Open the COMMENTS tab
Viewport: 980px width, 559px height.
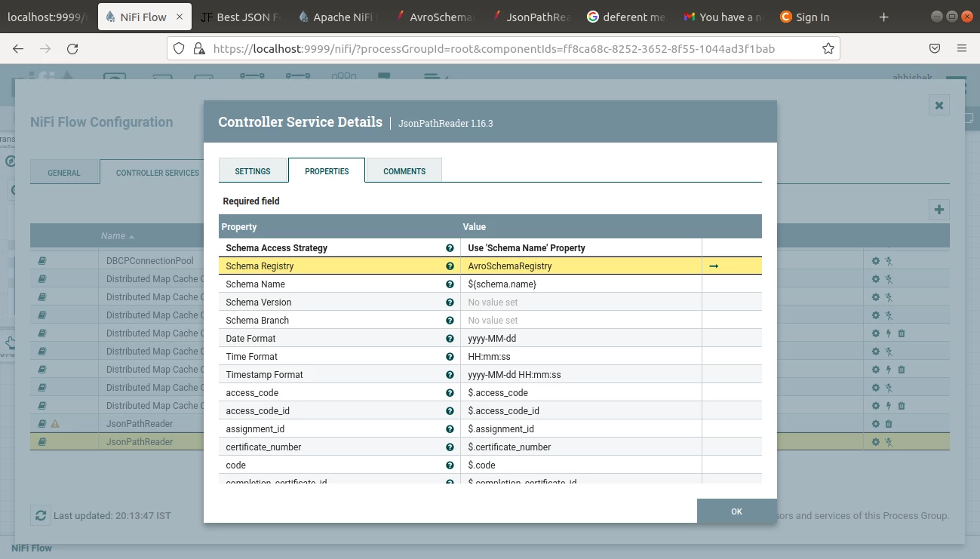[x=404, y=170]
